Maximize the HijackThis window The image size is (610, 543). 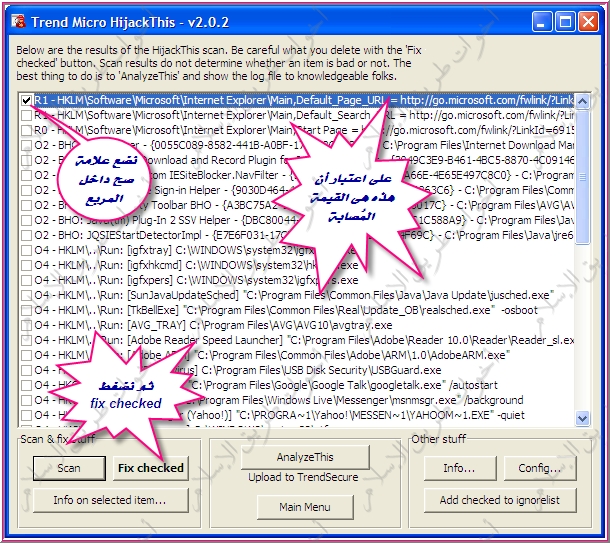(x=565, y=21)
